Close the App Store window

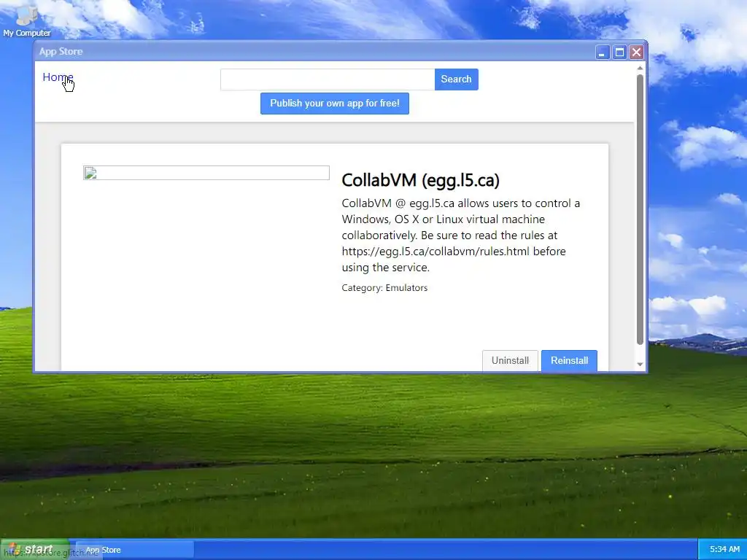(636, 52)
